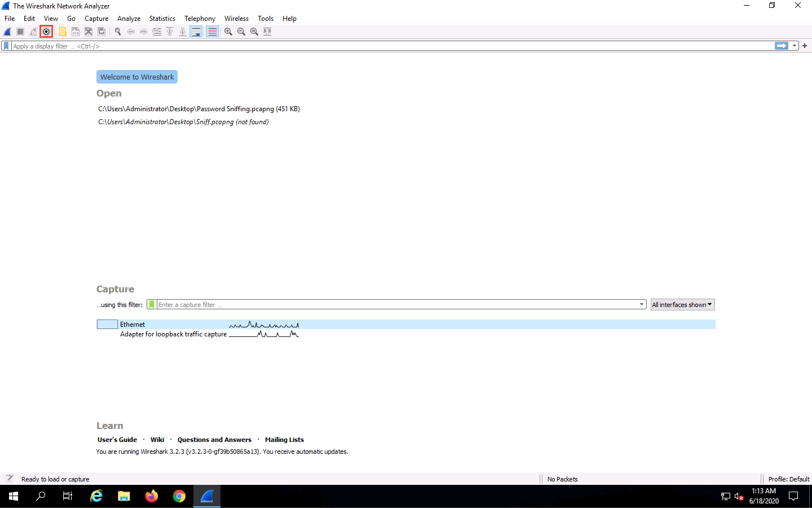The image size is (812, 508).
Task: Open the Wiki link
Action: coord(157,440)
